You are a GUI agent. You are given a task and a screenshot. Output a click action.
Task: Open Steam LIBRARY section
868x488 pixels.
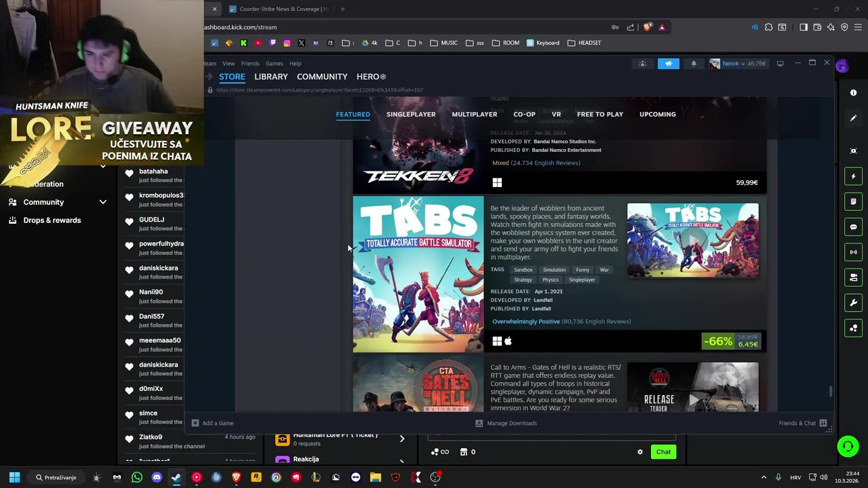pyautogui.click(x=271, y=77)
